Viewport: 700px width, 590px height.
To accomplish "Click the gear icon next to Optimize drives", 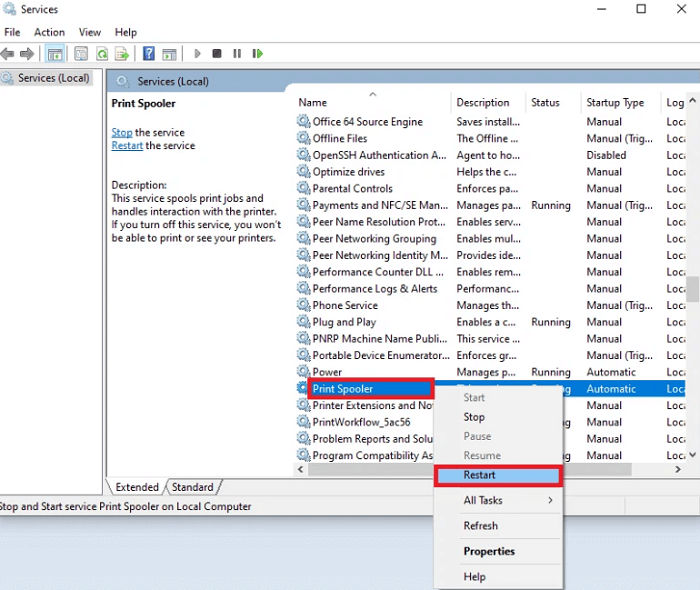I will click(304, 172).
